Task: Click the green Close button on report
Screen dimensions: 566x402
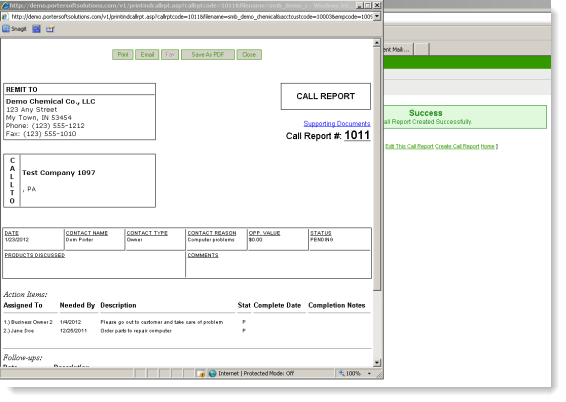Action: (x=249, y=54)
